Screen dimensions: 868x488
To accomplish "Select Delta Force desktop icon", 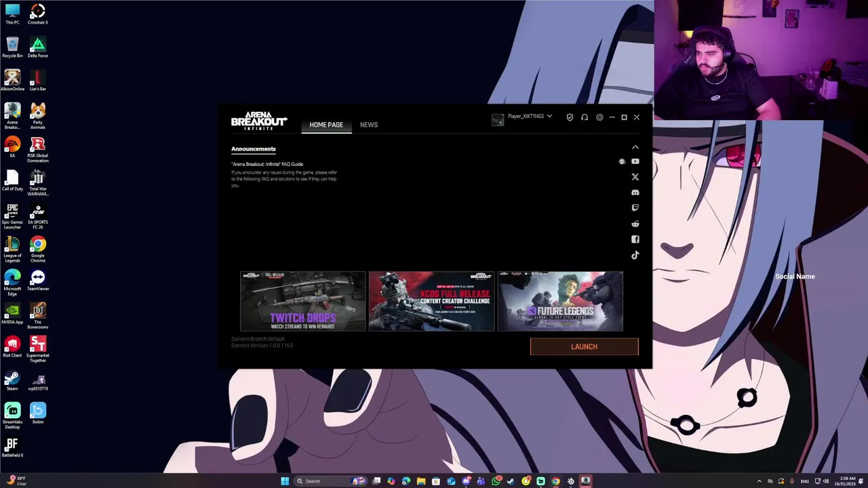I will click(38, 47).
